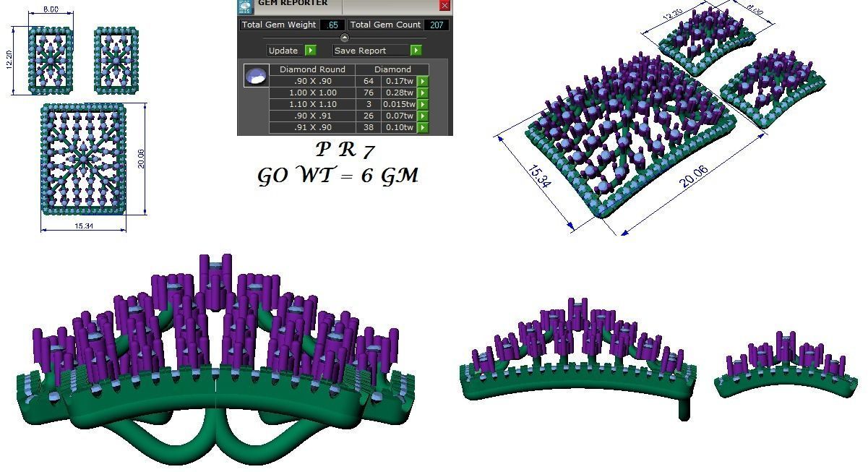
Task: Click the green arrow beside Update
Action: pos(310,51)
